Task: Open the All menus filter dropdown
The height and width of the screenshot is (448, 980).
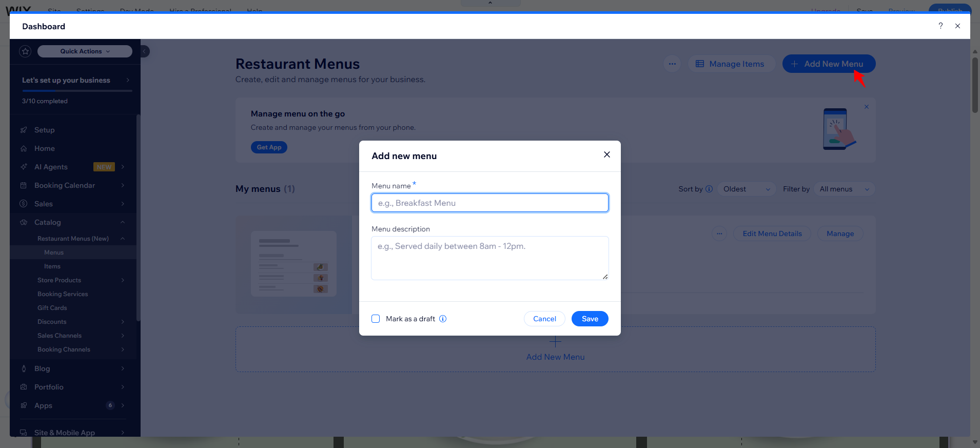Action: point(844,189)
